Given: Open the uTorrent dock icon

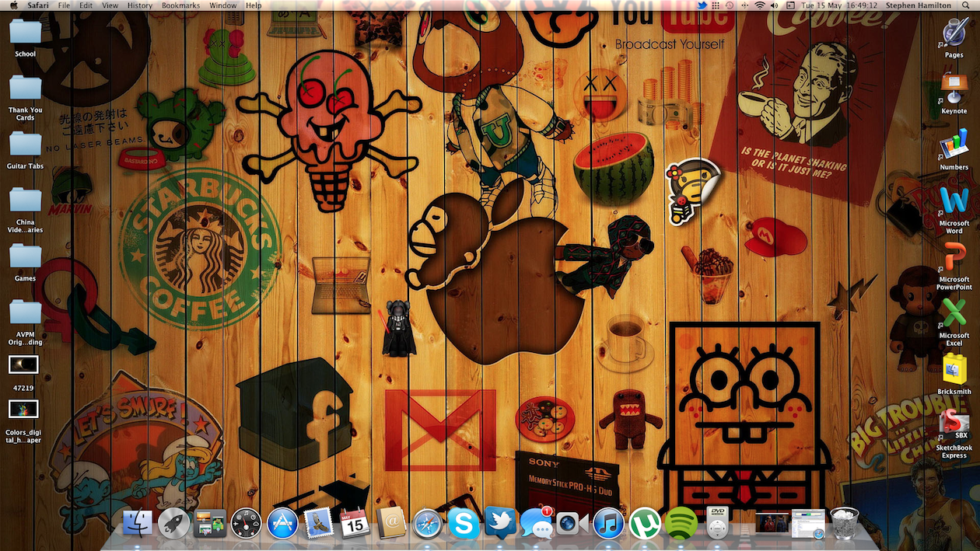Looking at the screenshot, I should pos(645,524).
